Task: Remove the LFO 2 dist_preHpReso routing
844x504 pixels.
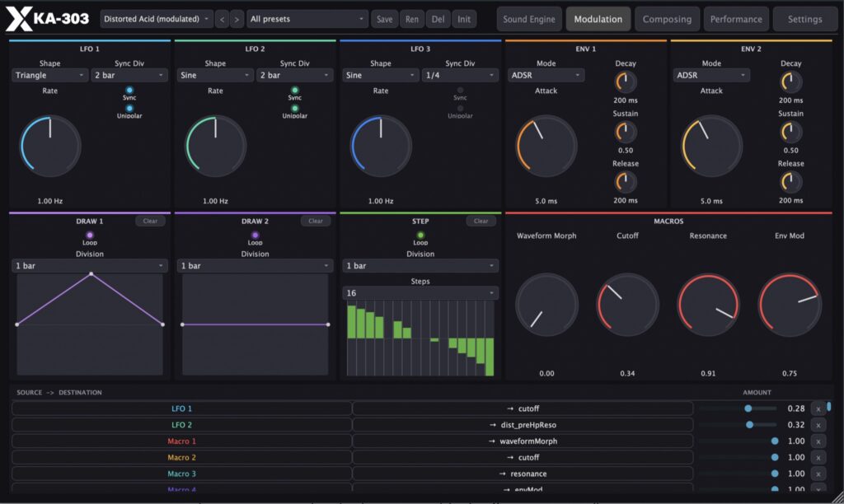Action: click(x=818, y=425)
